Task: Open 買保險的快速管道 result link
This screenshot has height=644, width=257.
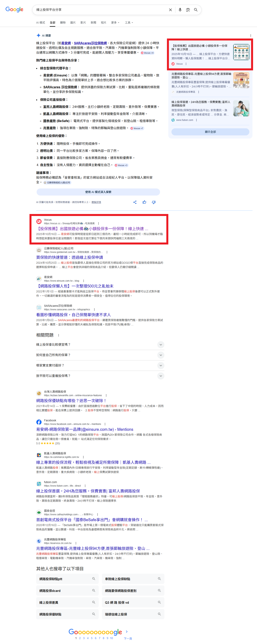Action: 70,257
